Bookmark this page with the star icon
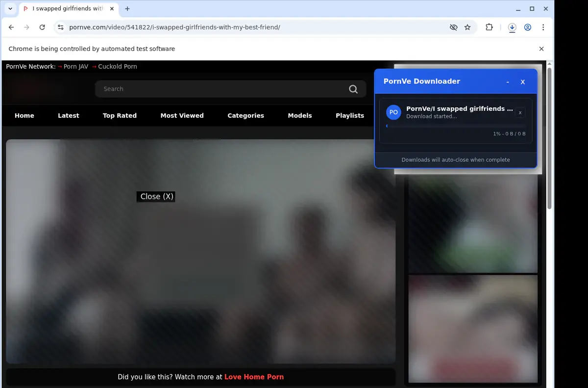Image resolution: width=588 pixels, height=388 pixels. point(467,27)
